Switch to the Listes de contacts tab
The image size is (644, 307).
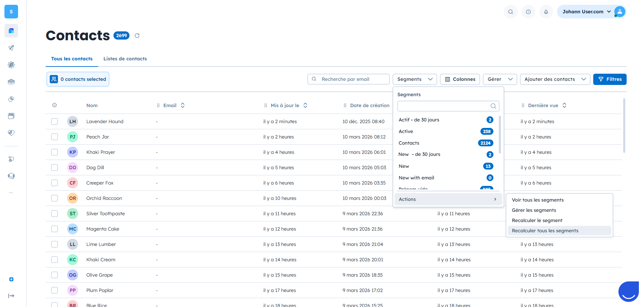click(x=125, y=59)
